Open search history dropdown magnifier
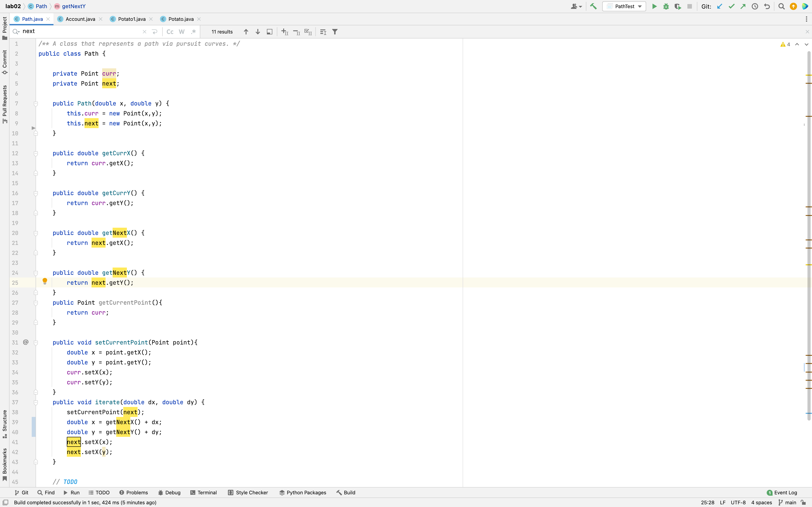 [16, 31]
